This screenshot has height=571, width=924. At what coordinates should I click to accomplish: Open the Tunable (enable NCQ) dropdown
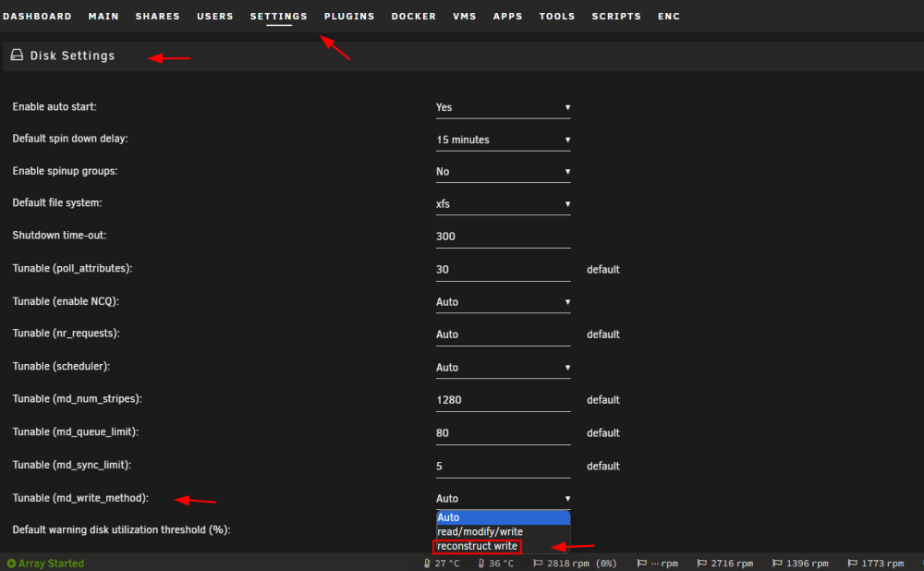(503, 302)
